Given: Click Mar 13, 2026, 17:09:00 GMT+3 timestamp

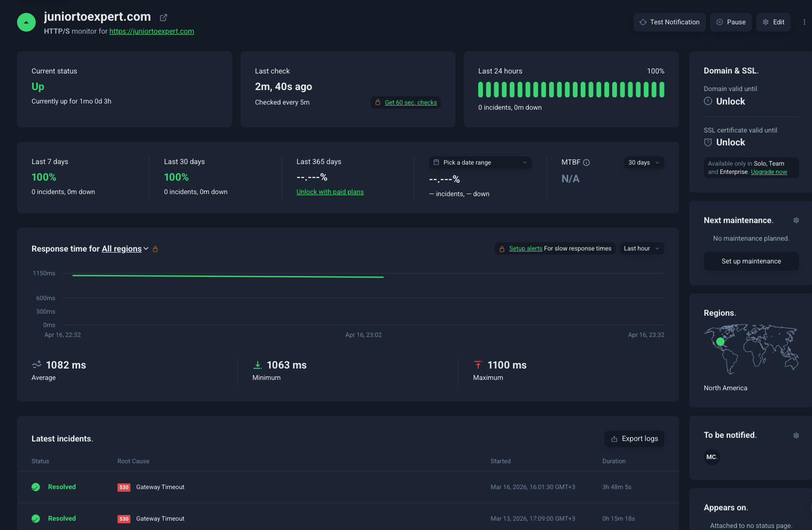Looking at the screenshot, I should click(533, 519).
